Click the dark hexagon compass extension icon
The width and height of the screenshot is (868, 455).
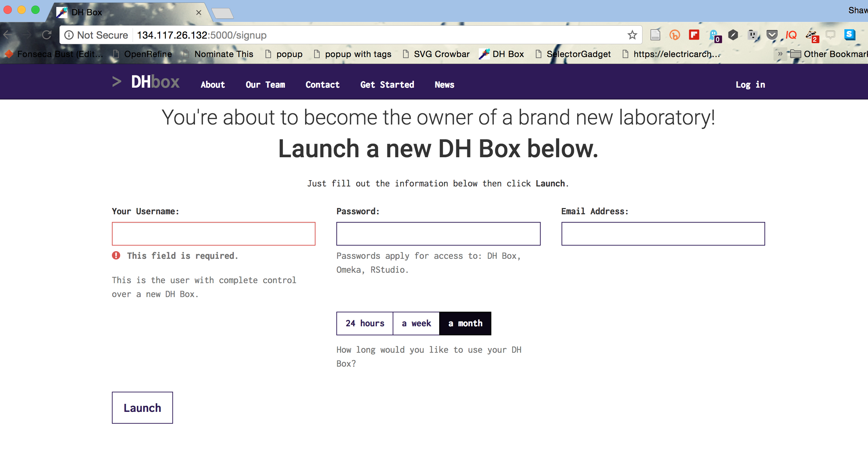733,35
